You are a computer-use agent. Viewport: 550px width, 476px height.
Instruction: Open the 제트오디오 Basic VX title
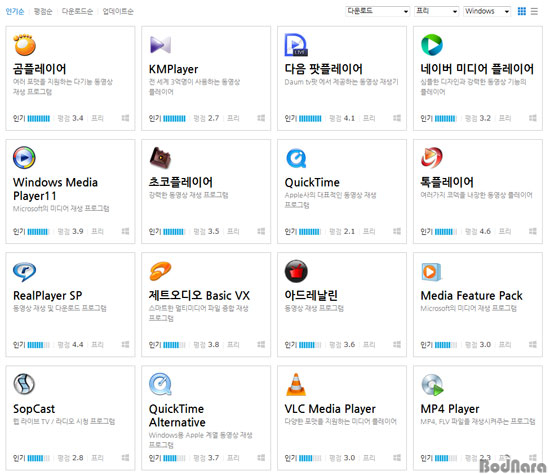click(x=199, y=295)
